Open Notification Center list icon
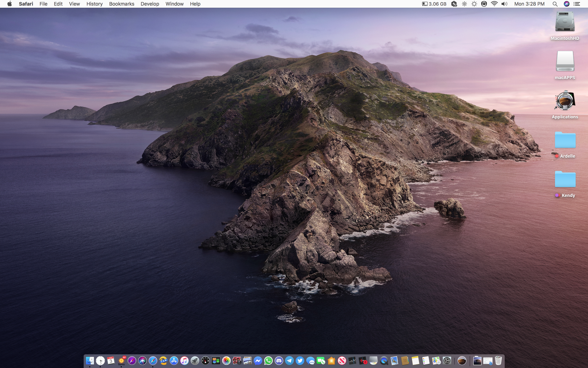 (x=577, y=4)
